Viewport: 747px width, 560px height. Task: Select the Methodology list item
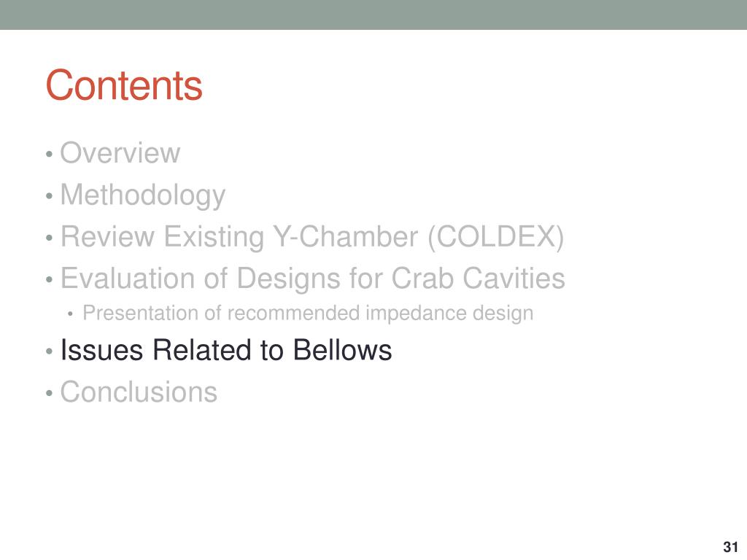click(x=143, y=195)
